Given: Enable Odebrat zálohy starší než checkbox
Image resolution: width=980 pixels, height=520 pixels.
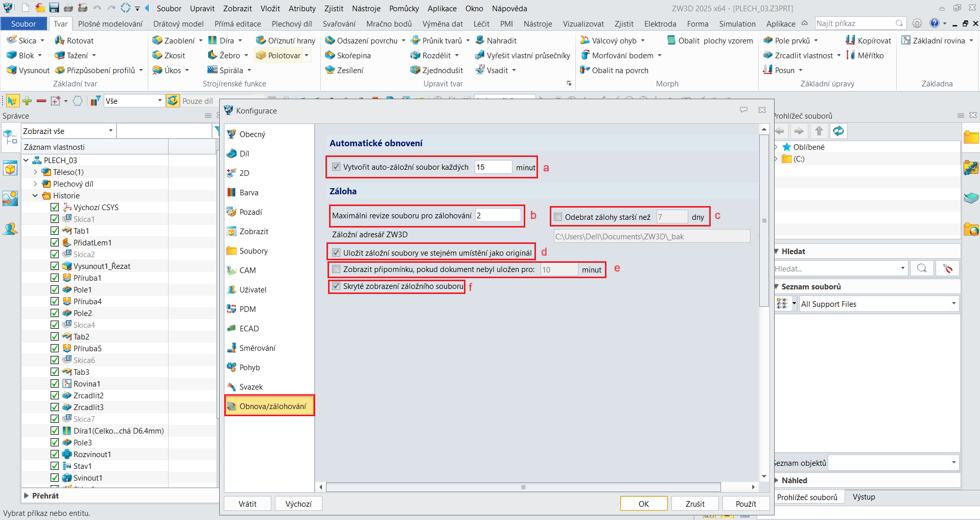Looking at the screenshot, I should [x=558, y=217].
